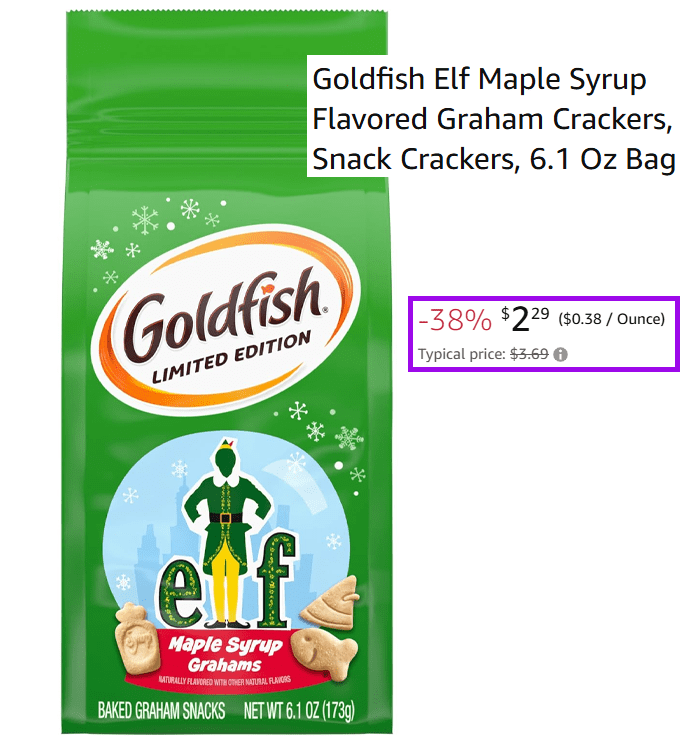Click the tiny goldfish dot over the 'i'
700x744 pixels.
267,287
